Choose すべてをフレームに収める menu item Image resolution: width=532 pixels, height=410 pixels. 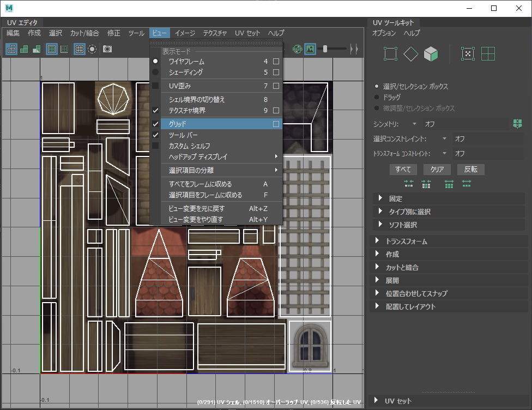(216, 184)
